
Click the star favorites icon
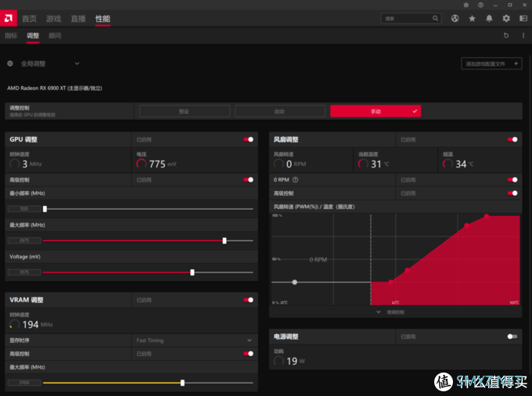[472, 18]
